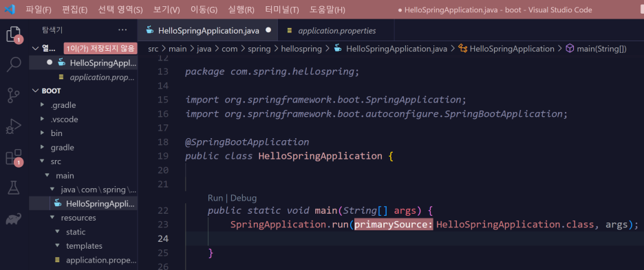Click the src breadcrumb segment
The image size is (644, 270).
tap(153, 48)
